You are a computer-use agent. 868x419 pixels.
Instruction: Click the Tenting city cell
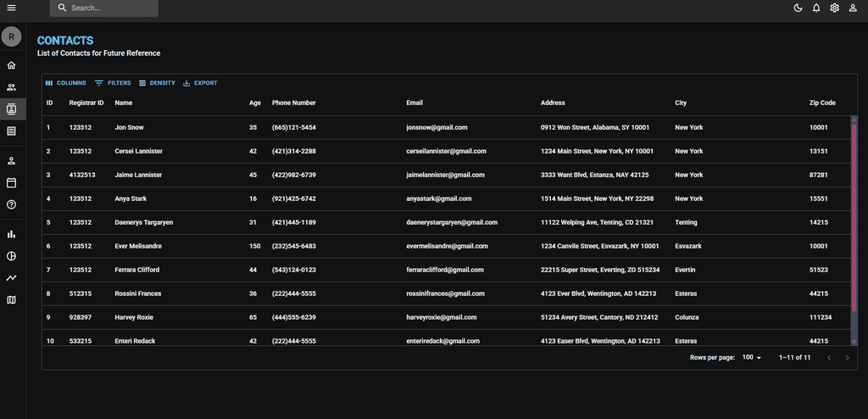[x=686, y=223]
